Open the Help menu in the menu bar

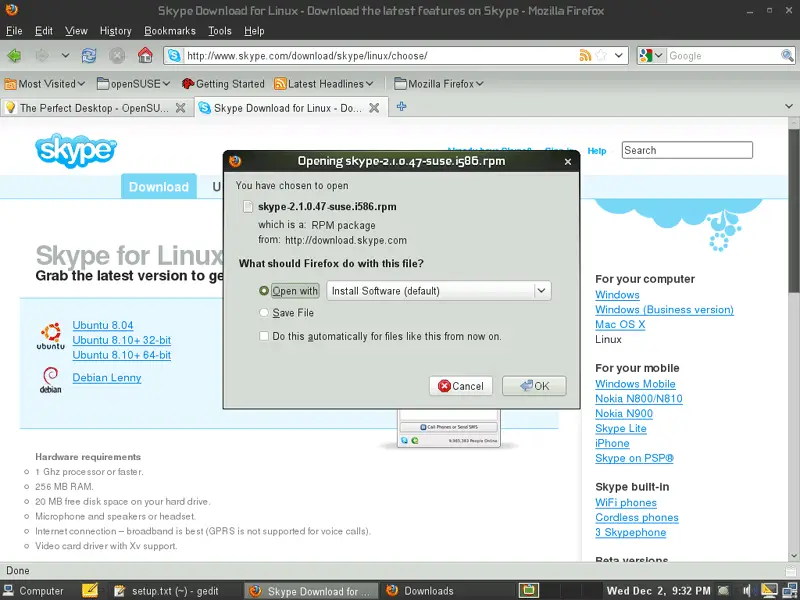click(x=254, y=31)
